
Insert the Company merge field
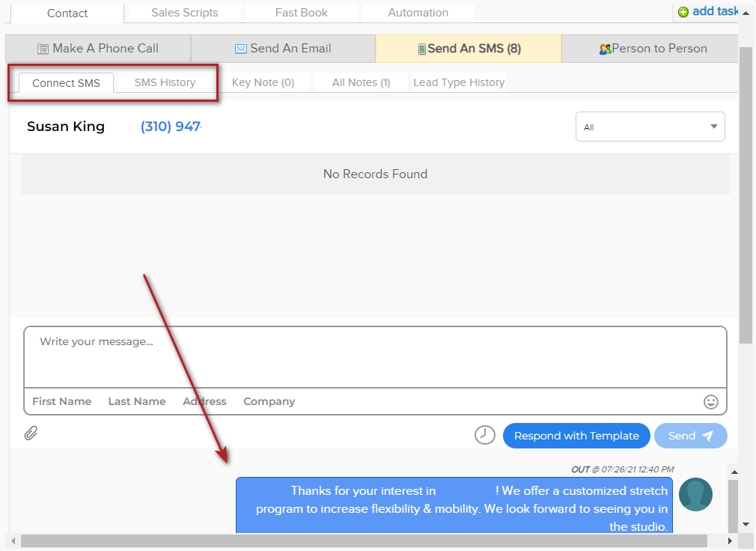(x=269, y=401)
